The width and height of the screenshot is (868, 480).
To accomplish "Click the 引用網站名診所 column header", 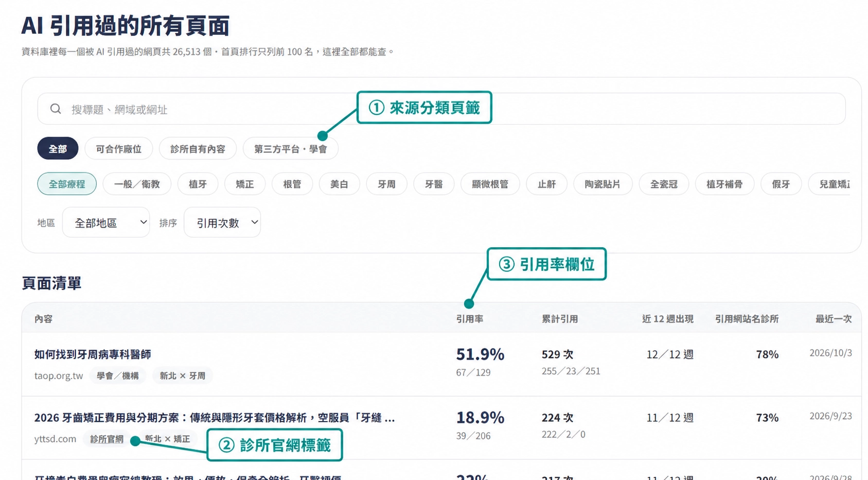I will click(747, 319).
